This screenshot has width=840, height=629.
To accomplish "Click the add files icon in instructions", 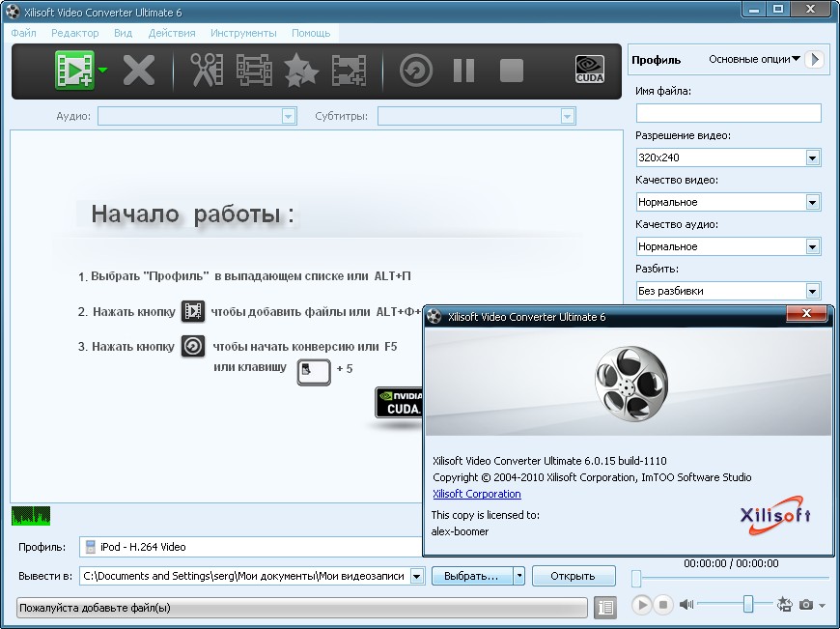I will (193, 311).
